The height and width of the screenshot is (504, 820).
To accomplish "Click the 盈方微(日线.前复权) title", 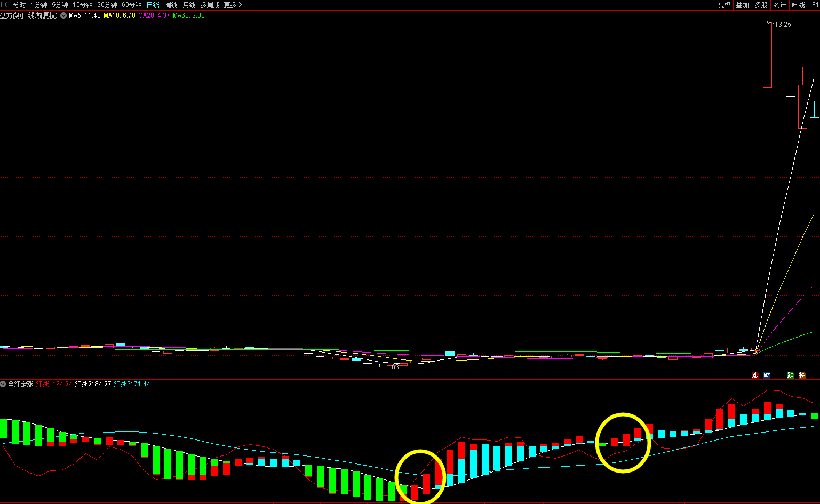I will 29,15.
